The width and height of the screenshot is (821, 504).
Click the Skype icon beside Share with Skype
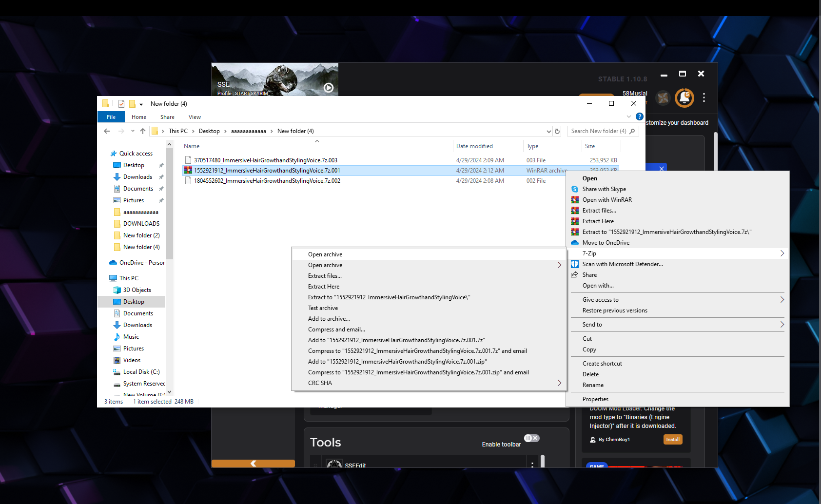[575, 189]
